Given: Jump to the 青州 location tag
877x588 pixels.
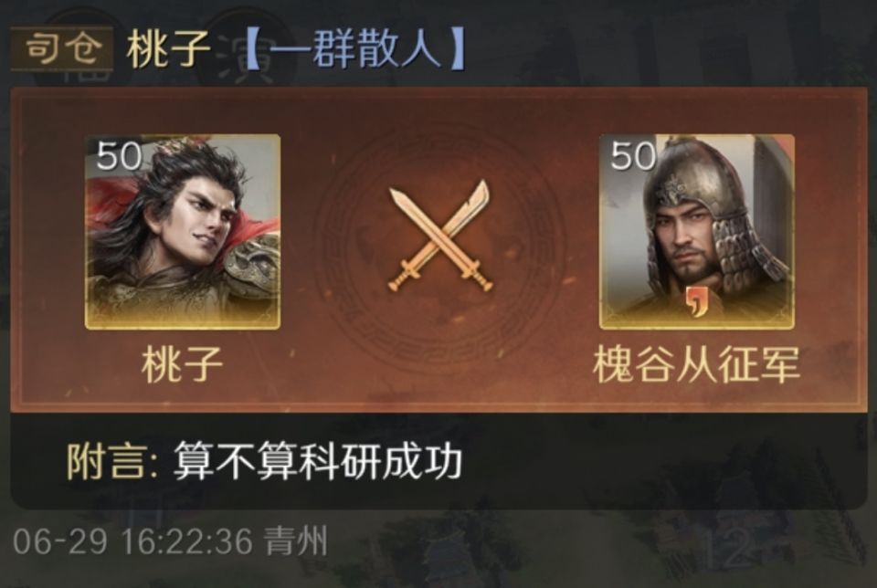Looking at the screenshot, I should (x=296, y=541).
